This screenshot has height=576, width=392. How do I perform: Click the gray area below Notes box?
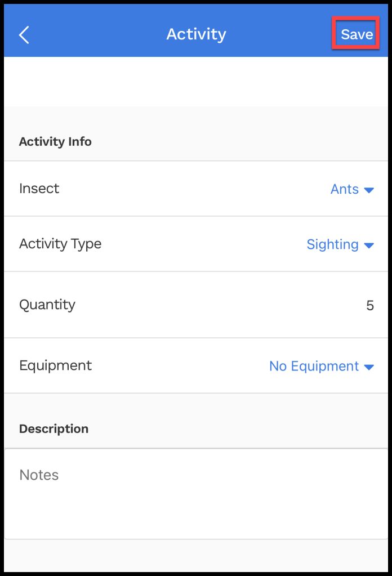[x=196, y=555]
